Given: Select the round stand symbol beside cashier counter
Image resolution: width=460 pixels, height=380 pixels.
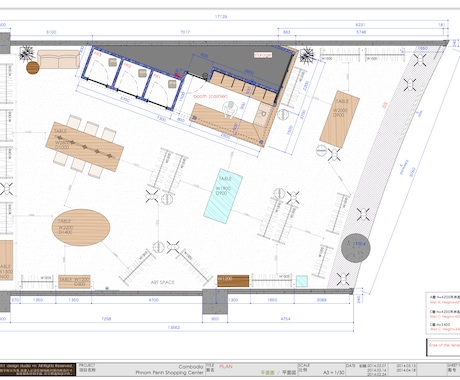Looking at the screenshot, I should click(283, 114).
